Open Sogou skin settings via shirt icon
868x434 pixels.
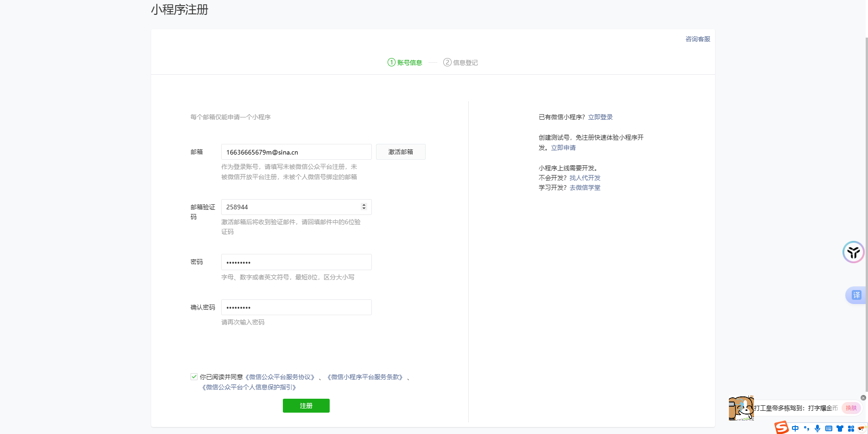tap(840, 428)
